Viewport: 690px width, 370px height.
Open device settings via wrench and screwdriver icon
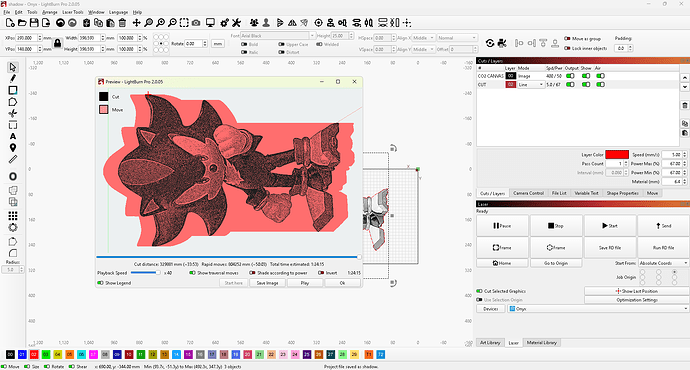[x=236, y=23]
